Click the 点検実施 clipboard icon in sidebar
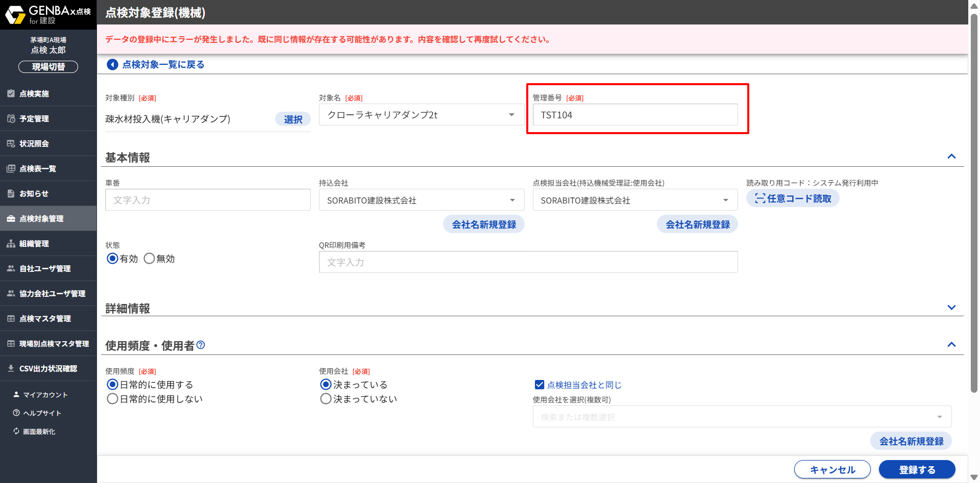The image size is (980, 483). 11,94
